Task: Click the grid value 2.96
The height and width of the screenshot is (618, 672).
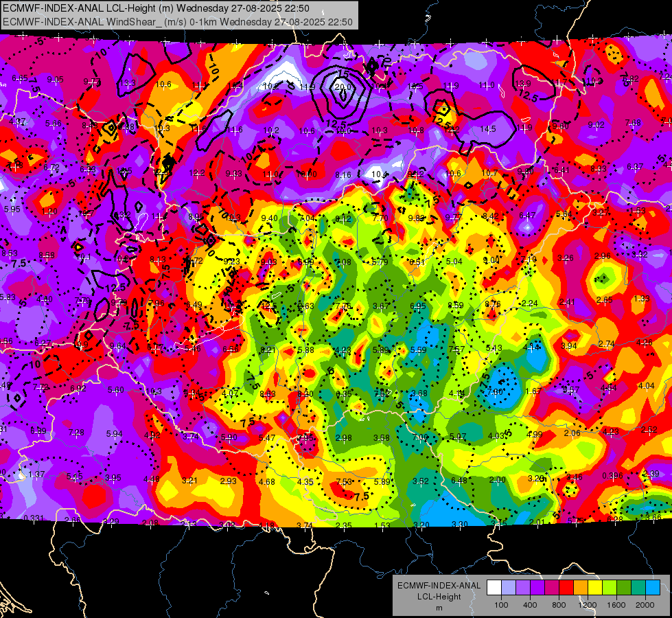Action: point(603,256)
